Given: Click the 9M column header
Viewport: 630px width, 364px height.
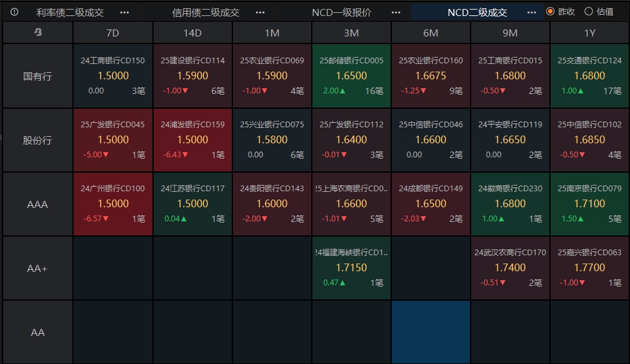Looking at the screenshot, I should click(510, 33).
